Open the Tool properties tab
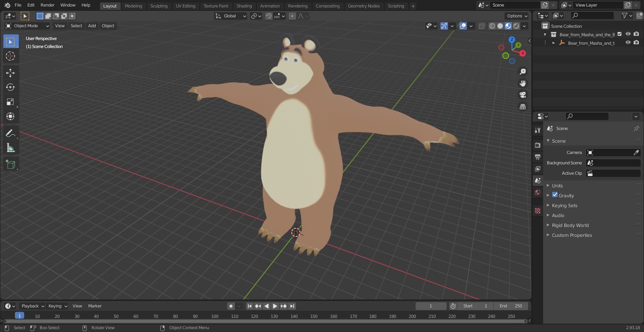The width and height of the screenshot is (644, 332). [537, 130]
